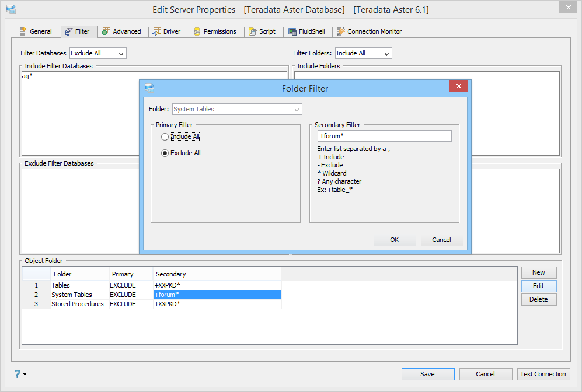Image resolution: width=582 pixels, height=392 pixels.
Task: Switch to the Permissions tab
Action: coord(215,32)
